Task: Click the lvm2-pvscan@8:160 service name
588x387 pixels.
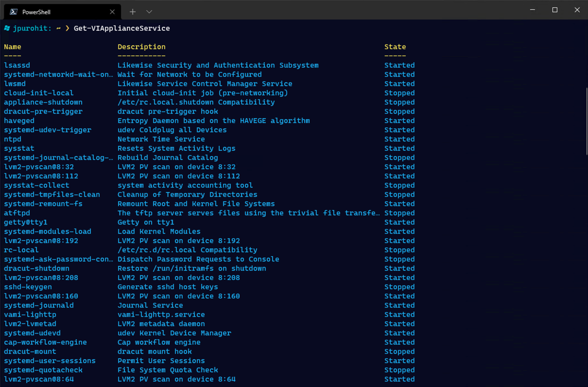Action: tap(41, 296)
